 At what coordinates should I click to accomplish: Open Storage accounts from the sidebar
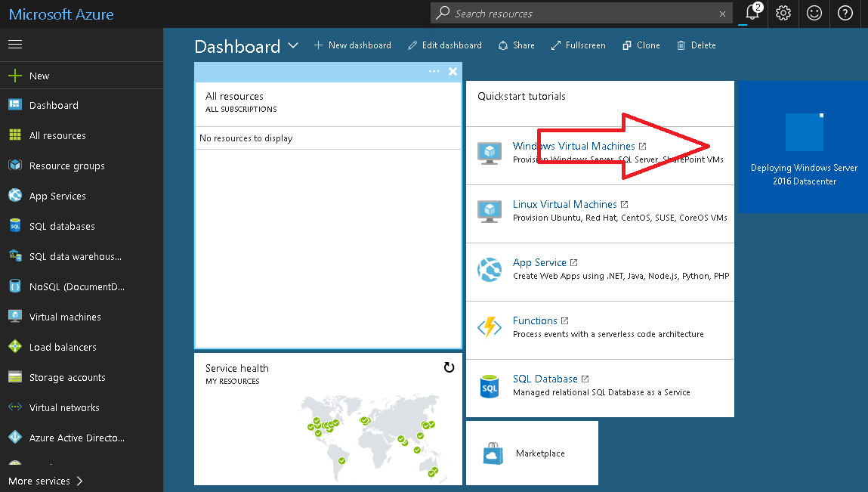click(67, 377)
